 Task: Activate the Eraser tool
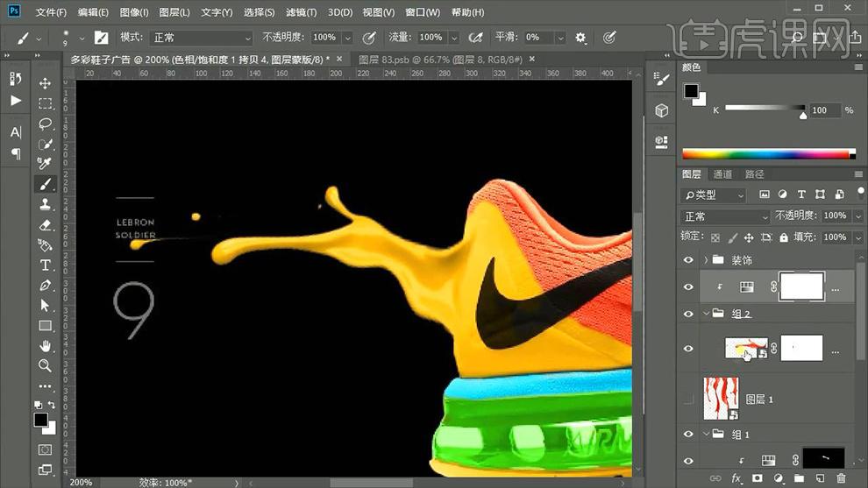(x=46, y=225)
